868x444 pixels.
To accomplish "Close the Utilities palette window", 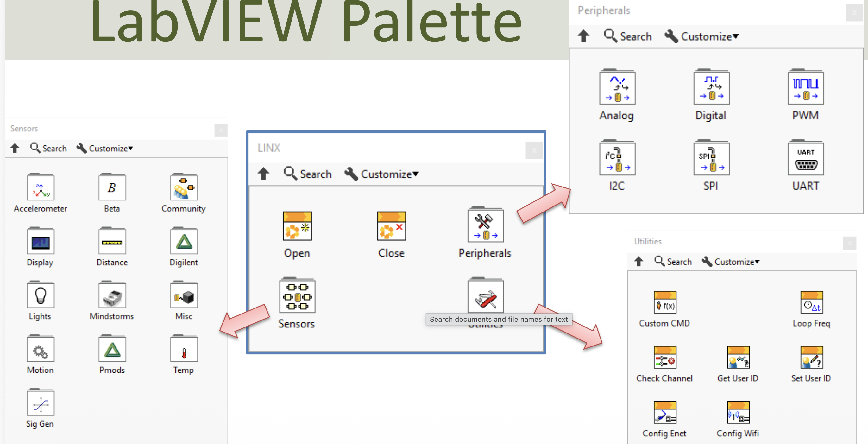I will (x=849, y=243).
